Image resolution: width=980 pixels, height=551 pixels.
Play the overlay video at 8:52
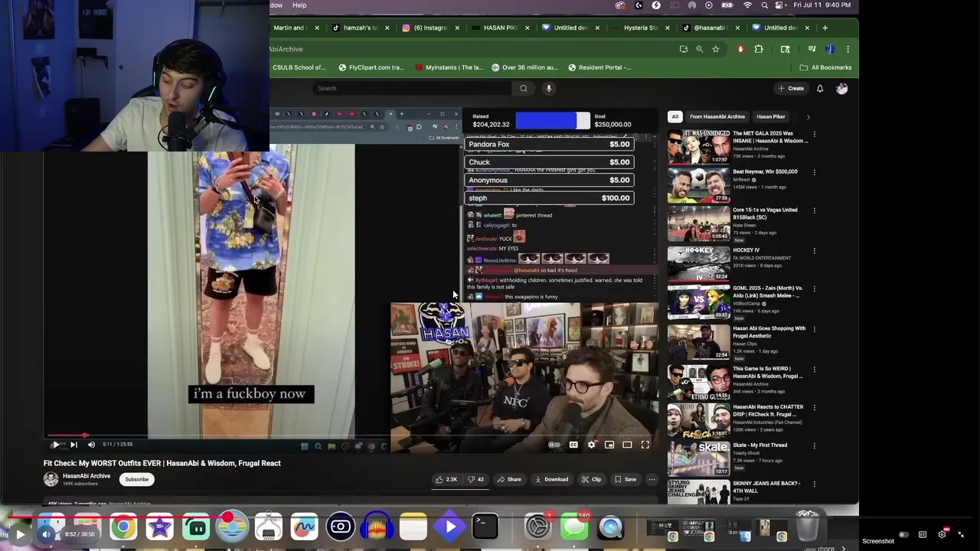(x=21, y=534)
